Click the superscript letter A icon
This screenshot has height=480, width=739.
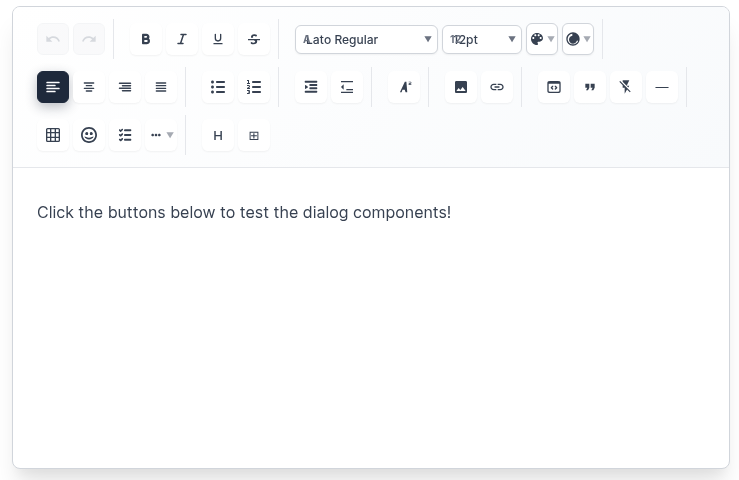pyautogui.click(x=404, y=87)
